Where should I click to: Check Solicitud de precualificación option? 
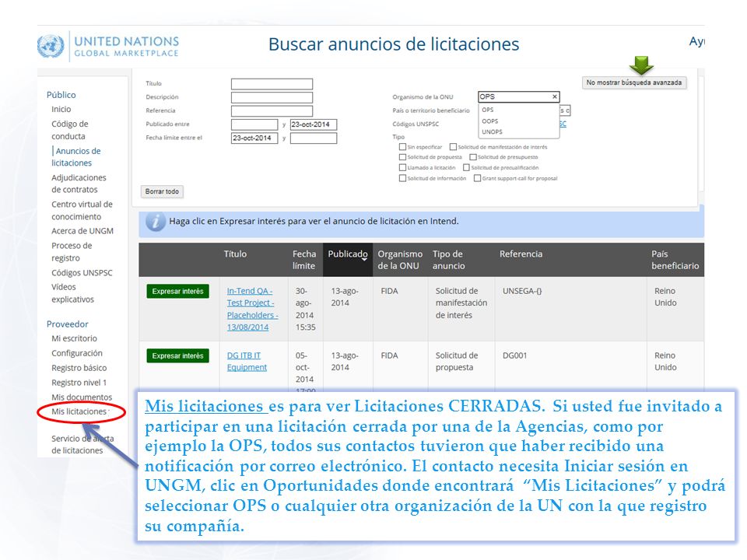point(466,168)
